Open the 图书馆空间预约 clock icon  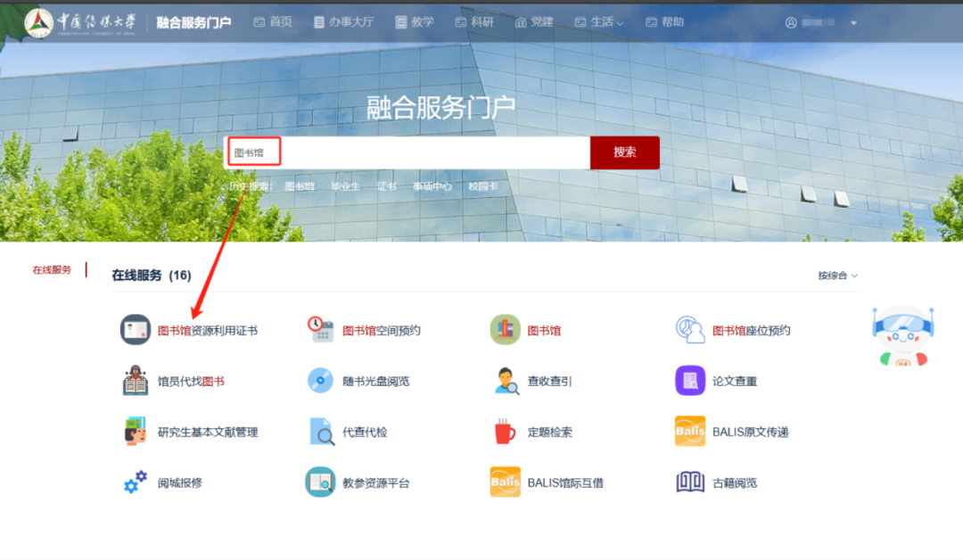(319, 329)
